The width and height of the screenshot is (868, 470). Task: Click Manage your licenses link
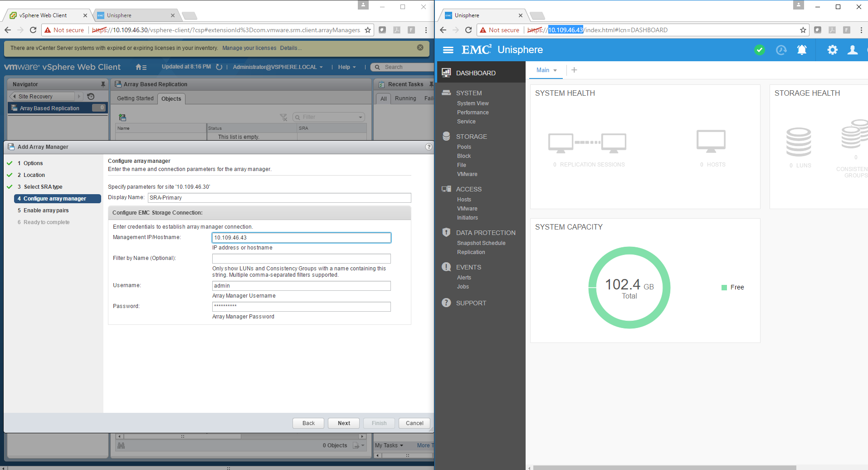[249, 48]
